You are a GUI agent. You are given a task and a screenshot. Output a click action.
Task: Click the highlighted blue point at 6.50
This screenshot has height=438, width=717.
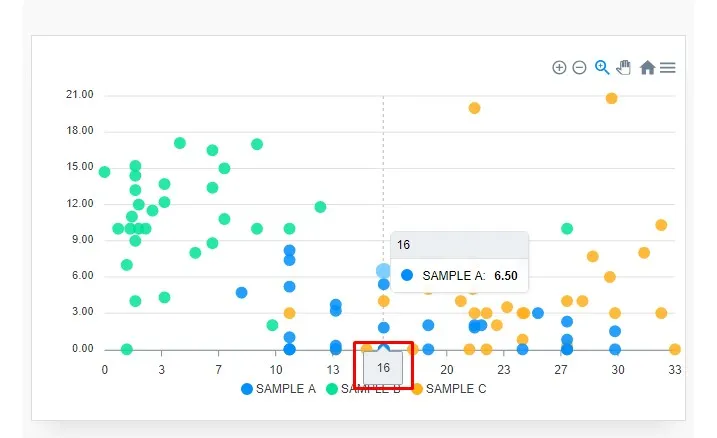point(383,271)
